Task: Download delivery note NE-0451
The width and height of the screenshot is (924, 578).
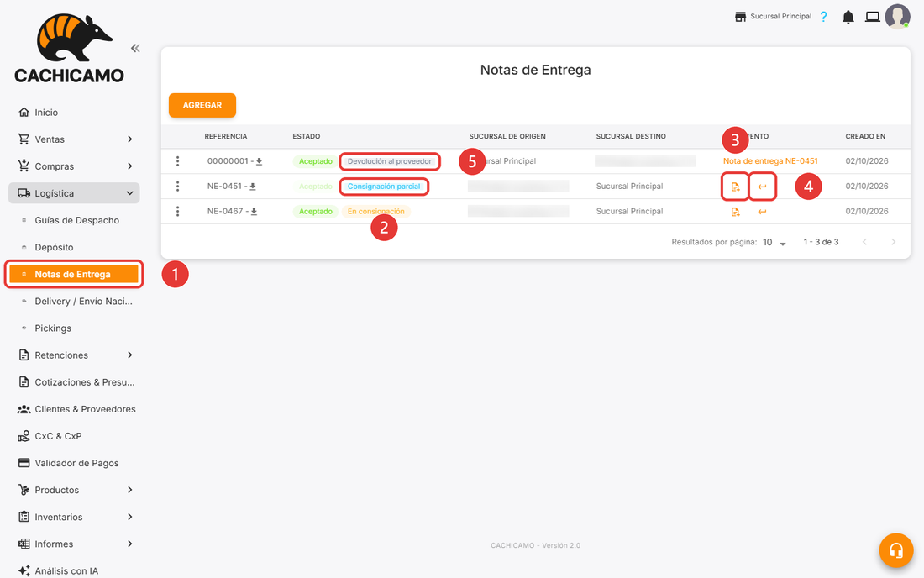Action: coord(253,187)
